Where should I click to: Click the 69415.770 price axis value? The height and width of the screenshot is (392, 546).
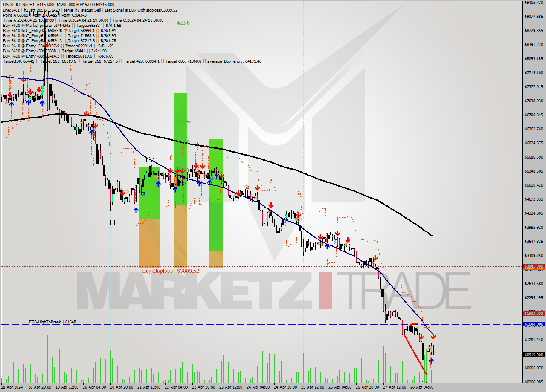point(534,2)
